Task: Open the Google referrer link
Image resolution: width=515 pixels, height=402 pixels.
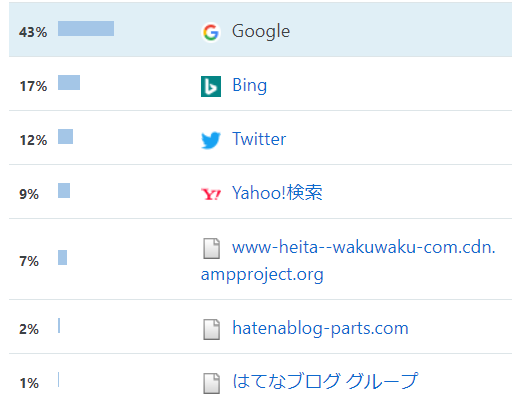Action: 261,31
